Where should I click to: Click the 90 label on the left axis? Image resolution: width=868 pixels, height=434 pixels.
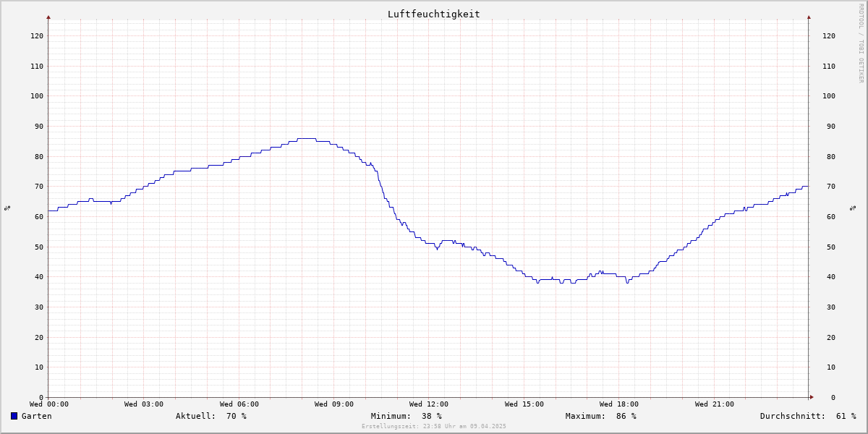[x=39, y=126]
